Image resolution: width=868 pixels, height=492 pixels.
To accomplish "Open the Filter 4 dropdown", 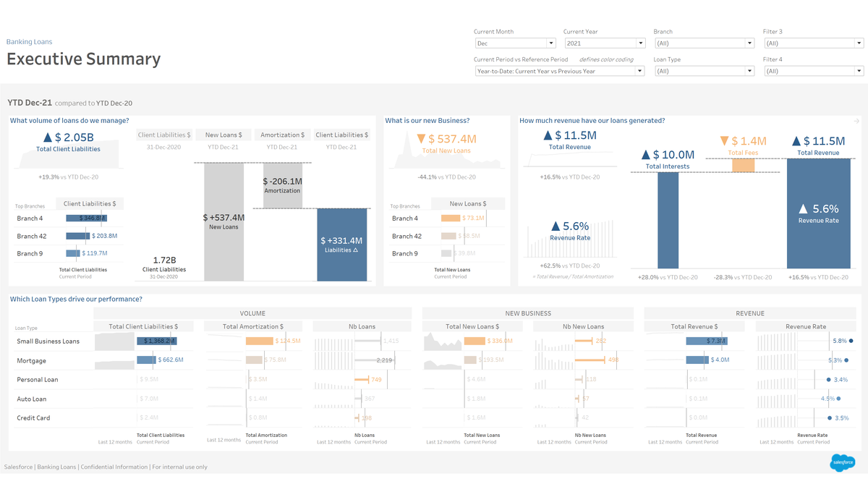I will click(x=813, y=71).
